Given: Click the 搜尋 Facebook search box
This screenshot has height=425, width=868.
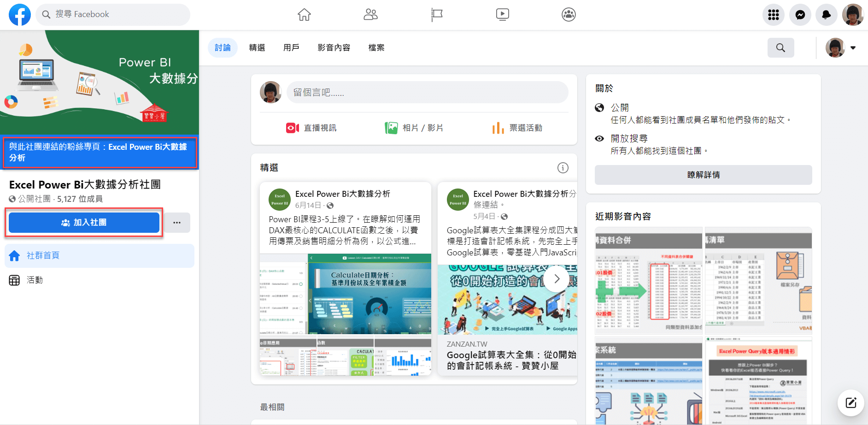Looking at the screenshot, I should point(113,15).
